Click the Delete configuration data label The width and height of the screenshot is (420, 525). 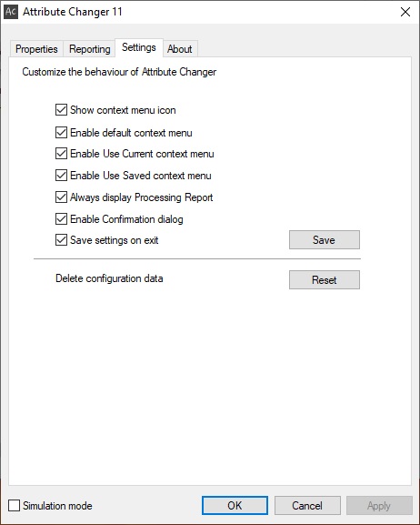(x=109, y=278)
